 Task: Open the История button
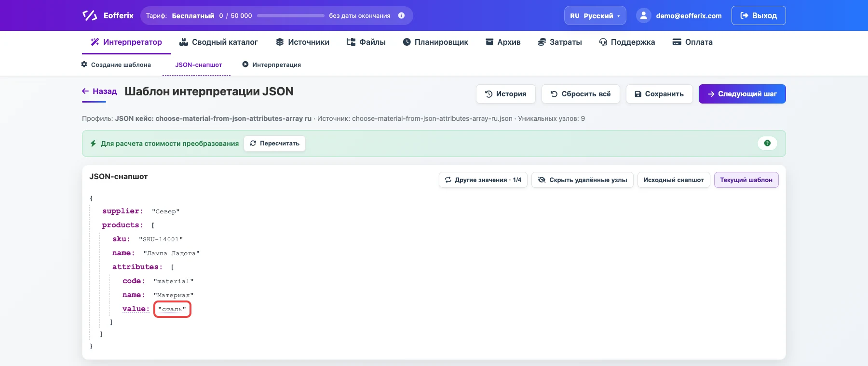[505, 94]
